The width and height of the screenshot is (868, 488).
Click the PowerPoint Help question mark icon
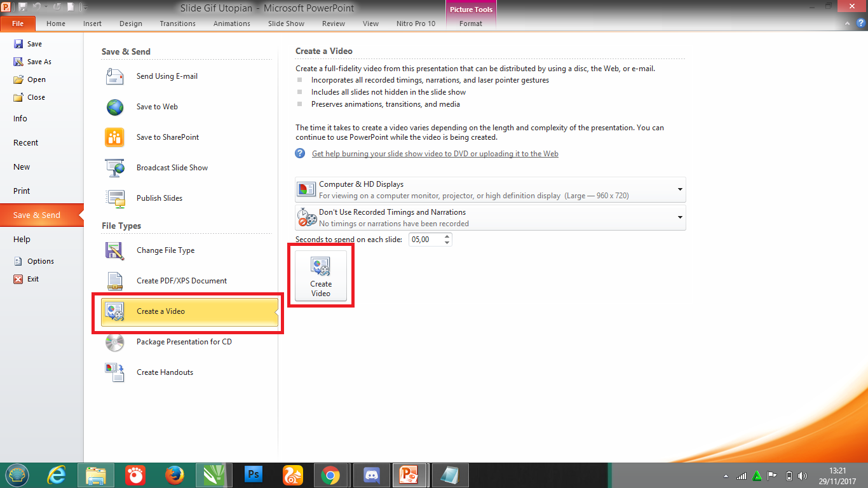[860, 23]
